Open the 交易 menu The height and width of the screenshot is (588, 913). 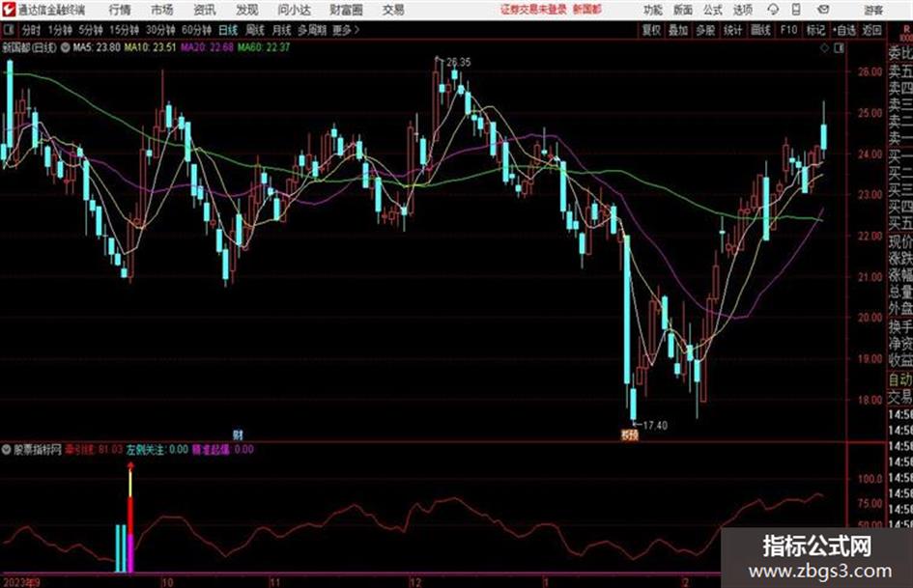pos(393,10)
